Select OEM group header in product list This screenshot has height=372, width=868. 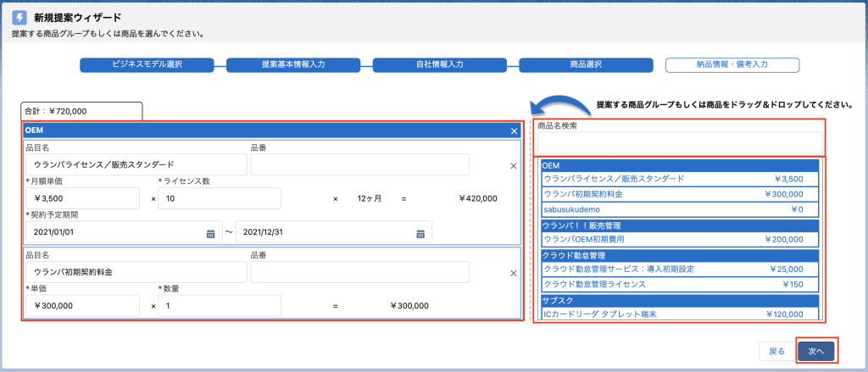[x=679, y=165]
